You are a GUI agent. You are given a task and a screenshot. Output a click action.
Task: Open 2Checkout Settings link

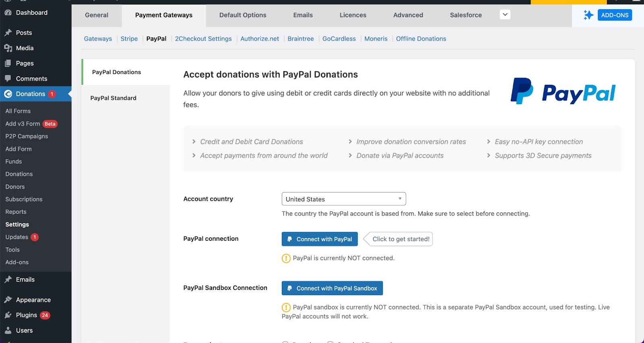203,39
